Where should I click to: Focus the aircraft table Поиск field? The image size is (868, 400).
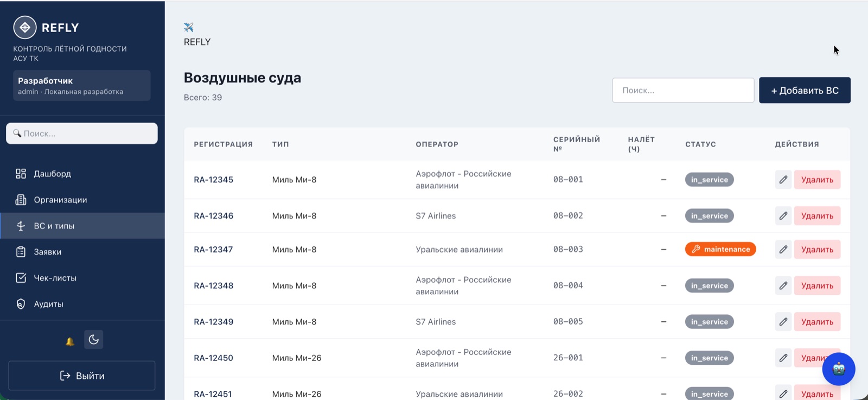tap(683, 90)
